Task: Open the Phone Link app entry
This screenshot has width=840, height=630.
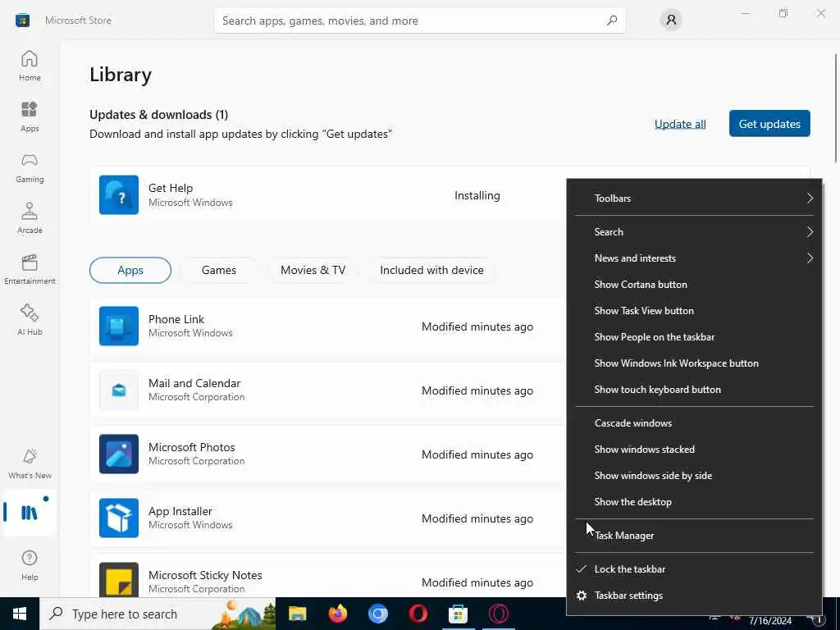Action: tap(328, 326)
